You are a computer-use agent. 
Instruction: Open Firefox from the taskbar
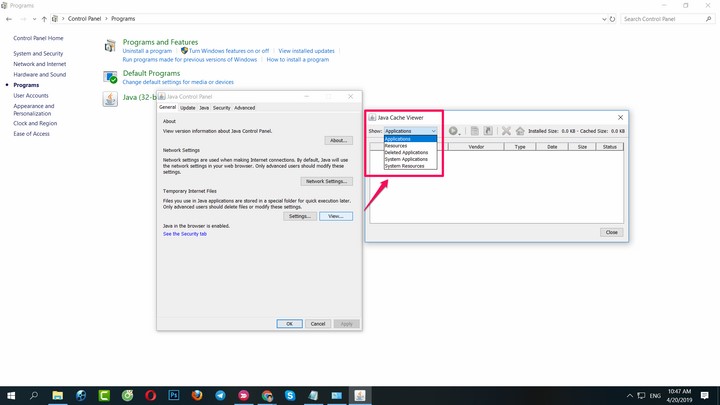[197, 395]
